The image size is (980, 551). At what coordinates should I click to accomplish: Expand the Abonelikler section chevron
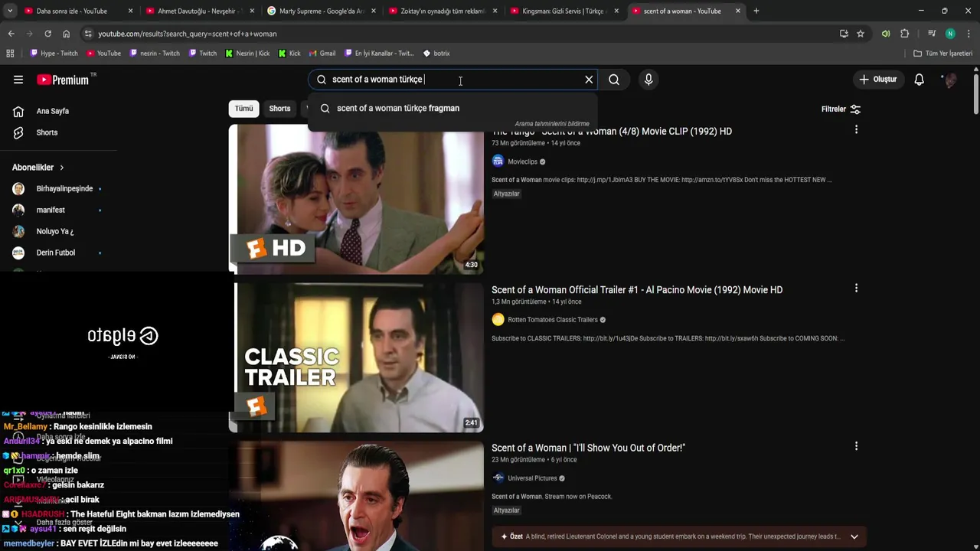pyautogui.click(x=62, y=168)
